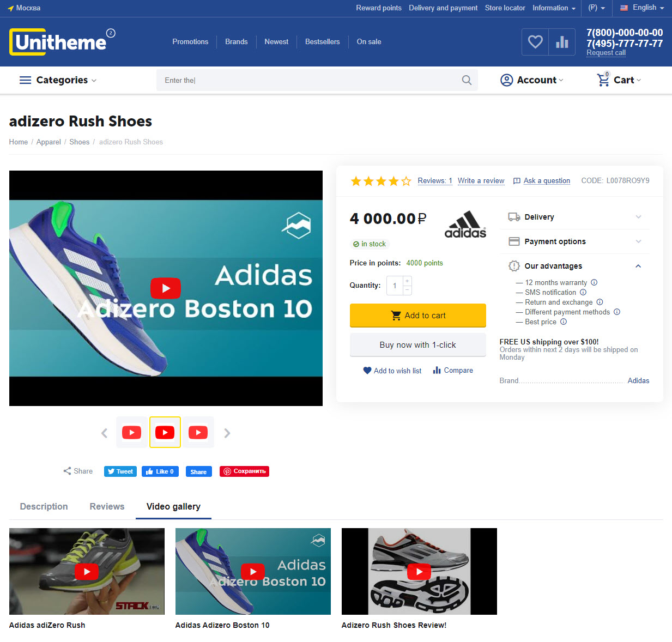Play the Adidas adiZero Rush video thumbnail

(x=86, y=571)
